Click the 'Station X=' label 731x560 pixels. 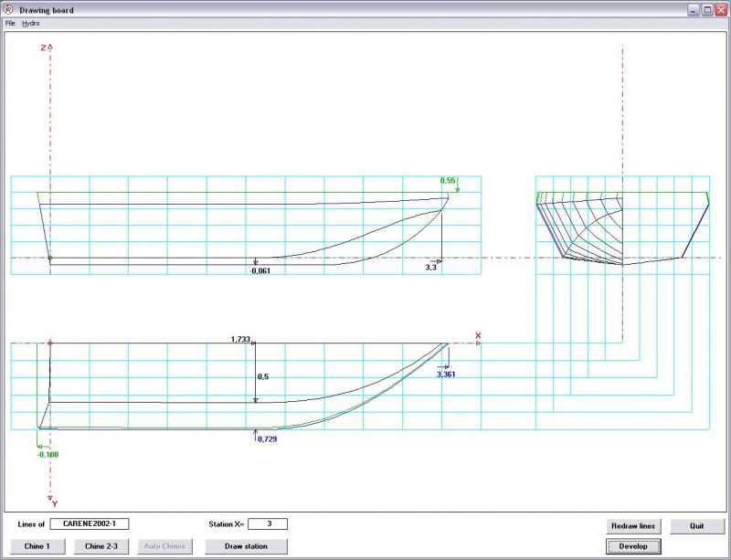pos(227,524)
